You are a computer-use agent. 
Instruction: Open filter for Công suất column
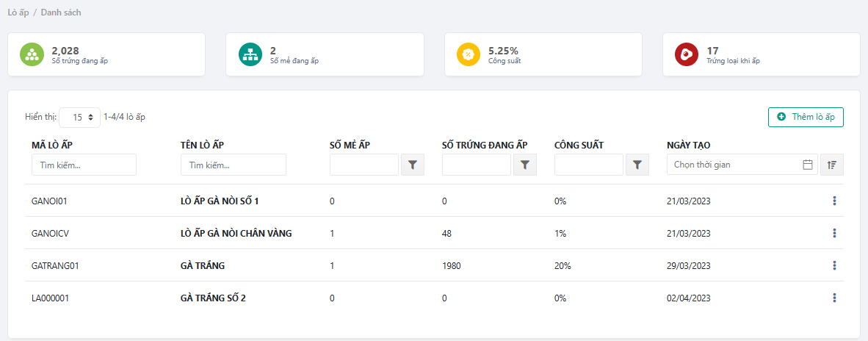637,165
